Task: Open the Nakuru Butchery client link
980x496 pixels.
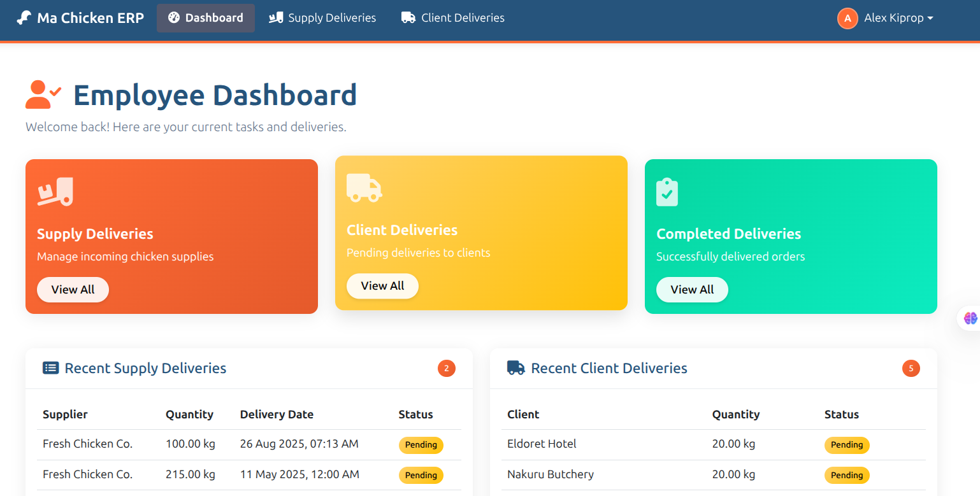Action: point(551,474)
